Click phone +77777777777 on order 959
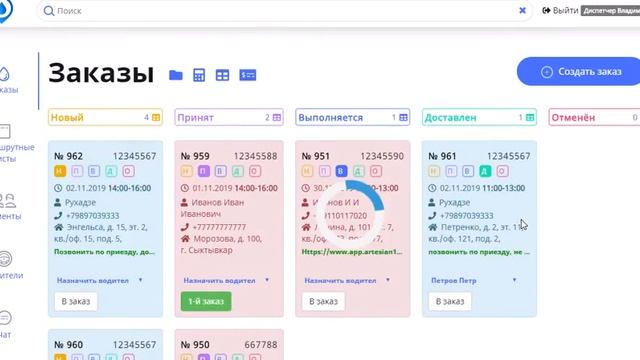 [x=219, y=227]
